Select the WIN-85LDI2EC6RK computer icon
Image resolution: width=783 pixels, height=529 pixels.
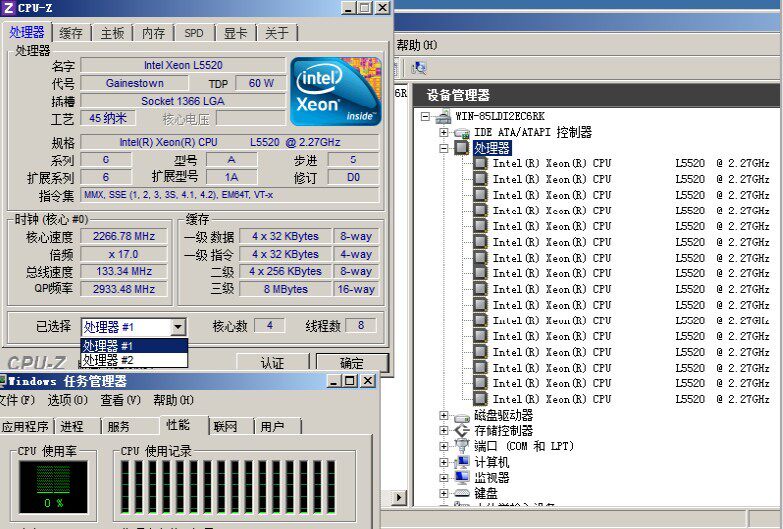pos(443,117)
